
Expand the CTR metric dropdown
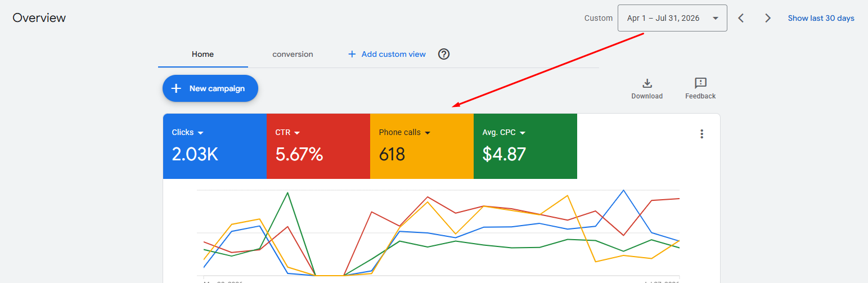297,133
